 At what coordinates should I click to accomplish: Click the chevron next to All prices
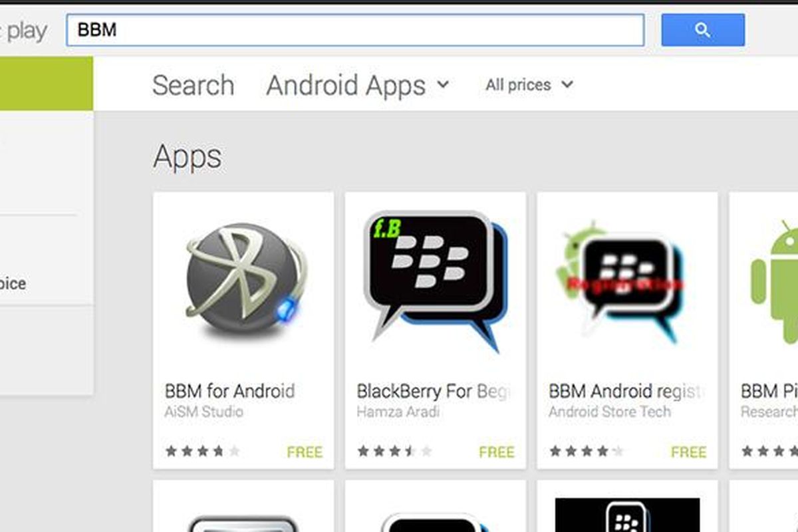click(567, 84)
